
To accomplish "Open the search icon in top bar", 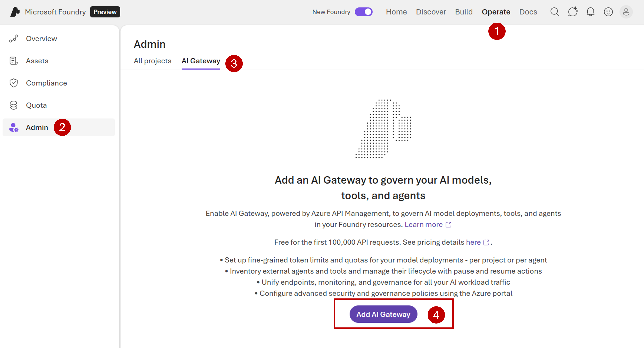I will 554,12.
